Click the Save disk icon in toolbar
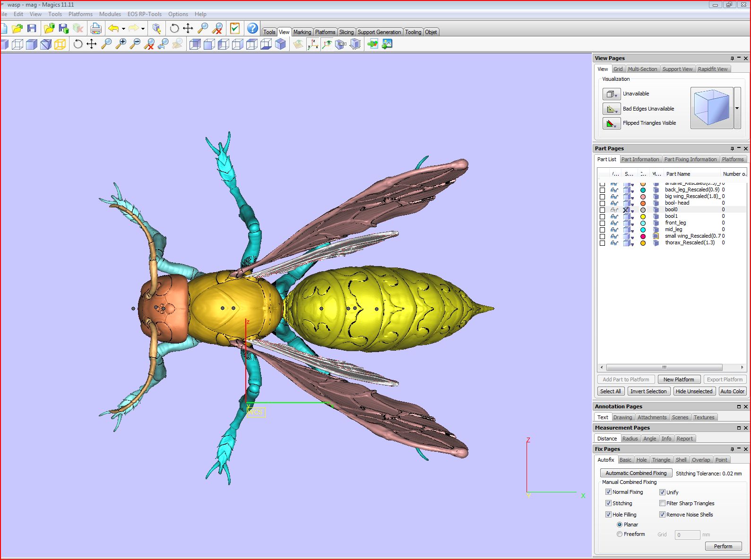Viewport: 751px width, 560px height. click(32, 29)
